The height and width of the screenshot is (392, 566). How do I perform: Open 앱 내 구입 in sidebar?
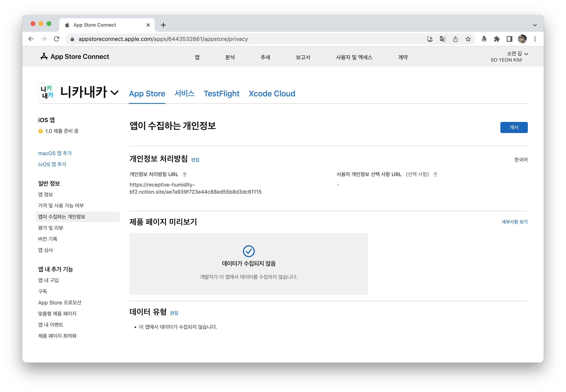48,280
